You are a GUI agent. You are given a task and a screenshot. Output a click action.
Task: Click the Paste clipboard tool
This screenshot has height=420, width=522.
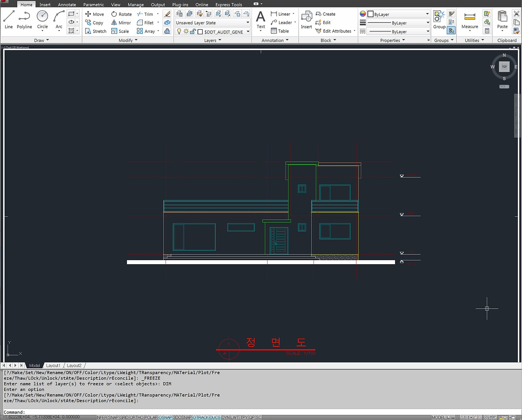[502, 20]
